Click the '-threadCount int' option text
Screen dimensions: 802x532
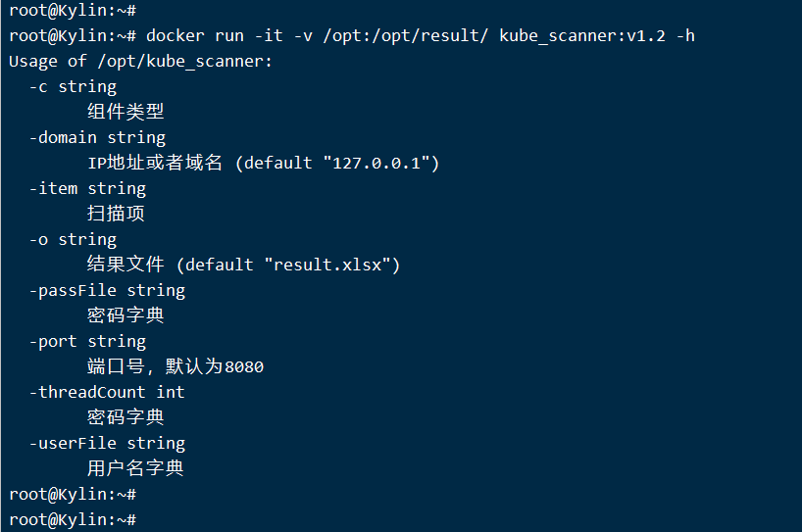pyautogui.click(x=107, y=392)
